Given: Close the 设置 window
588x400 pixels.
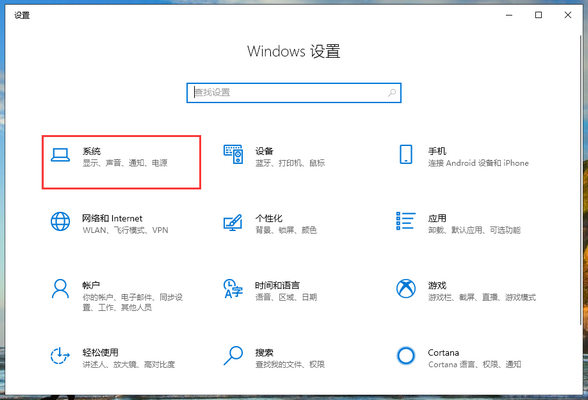Looking at the screenshot, I should [568, 15].
